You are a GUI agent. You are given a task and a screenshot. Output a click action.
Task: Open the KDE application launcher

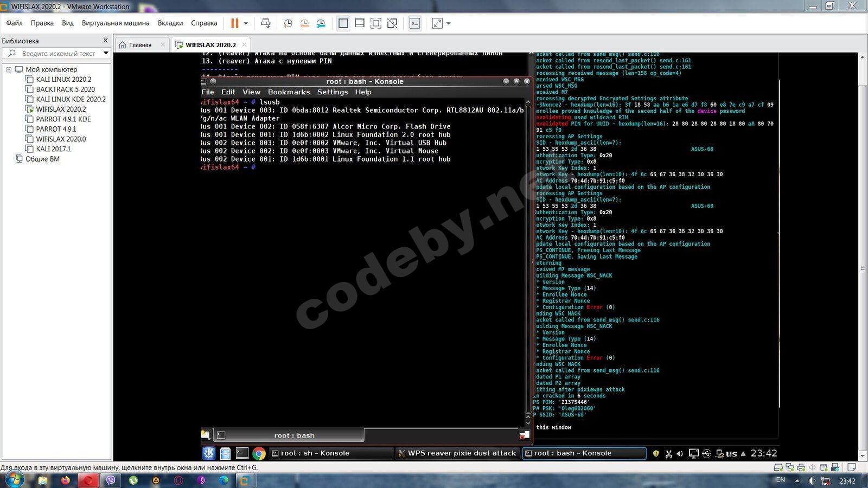209,453
